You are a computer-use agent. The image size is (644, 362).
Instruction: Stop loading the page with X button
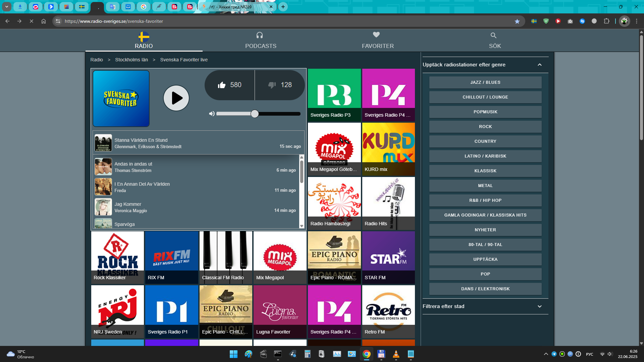pos(32,21)
